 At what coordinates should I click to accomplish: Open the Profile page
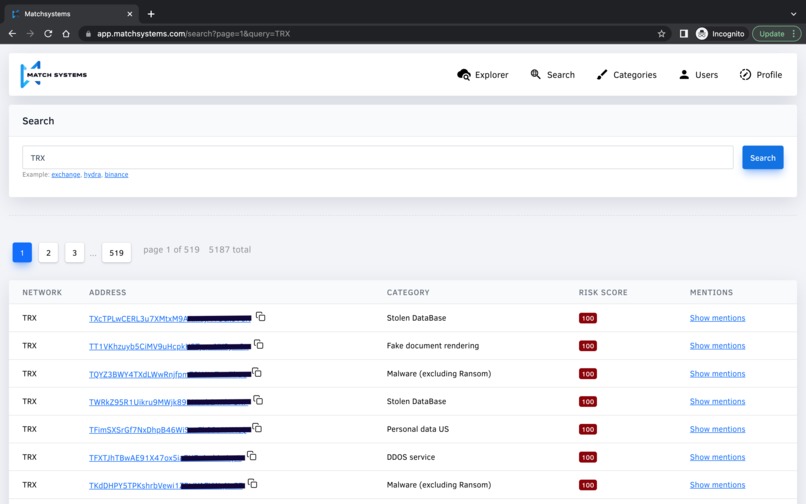(x=761, y=75)
